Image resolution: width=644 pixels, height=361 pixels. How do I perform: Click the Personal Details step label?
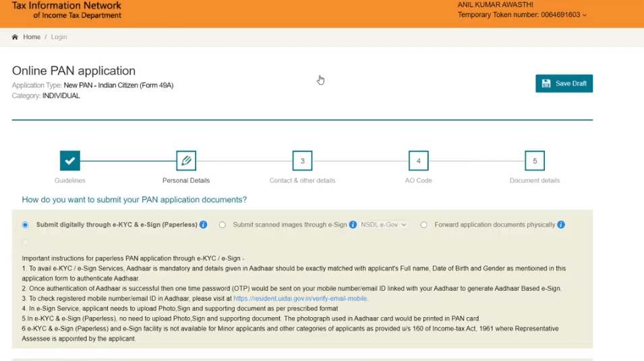point(186,181)
